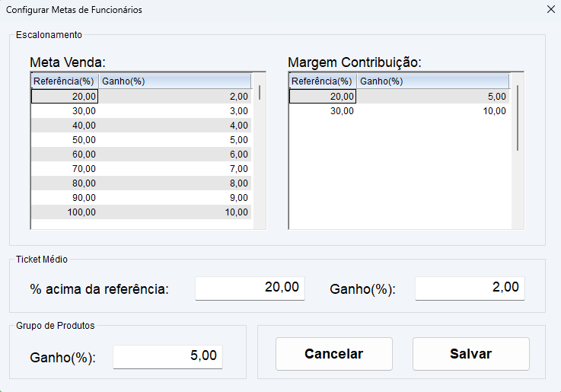This screenshot has height=392, width=561.
Task: Click the Grupo de Produtos Ganho(%) field
Action: 167,356
